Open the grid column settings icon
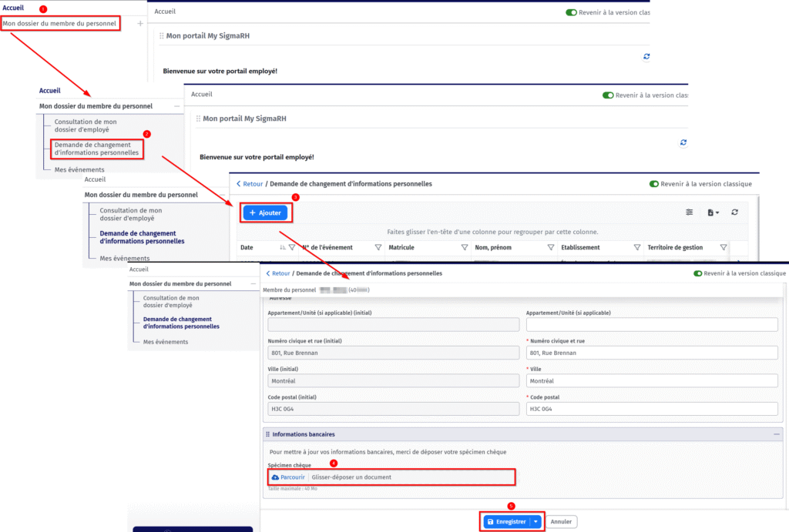Image resolution: width=789 pixels, height=532 pixels. pyautogui.click(x=690, y=212)
